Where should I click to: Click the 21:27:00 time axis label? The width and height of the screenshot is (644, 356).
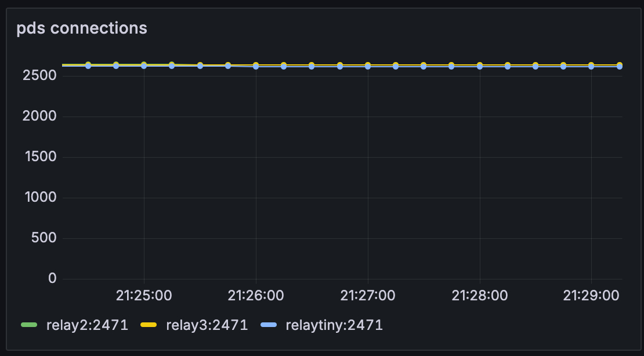[368, 296]
